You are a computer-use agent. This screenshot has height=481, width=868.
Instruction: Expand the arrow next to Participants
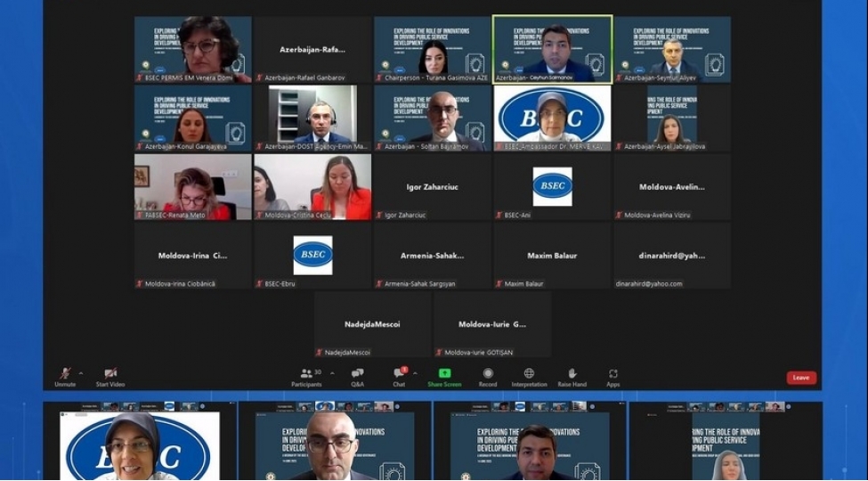click(x=332, y=373)
